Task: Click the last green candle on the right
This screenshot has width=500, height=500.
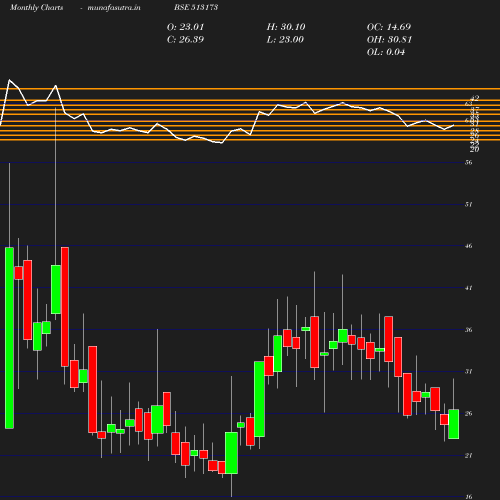Action: point(453,424)
